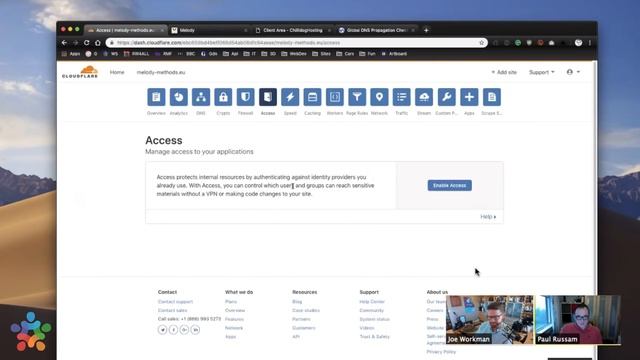Click Add site in header
This screenshot has height=360, width=640.
coord(504,72)
